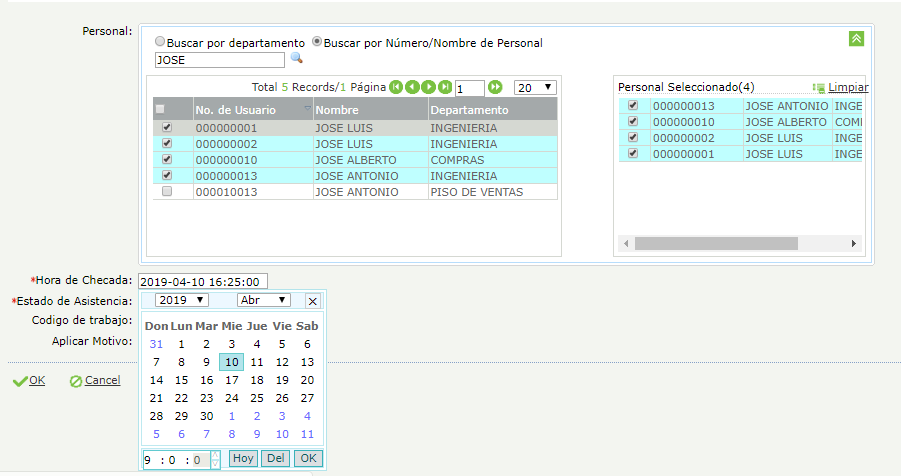Check user 000010013 PISO DE VENTAS
Viewport: 901px width, 476px height.
167,191
